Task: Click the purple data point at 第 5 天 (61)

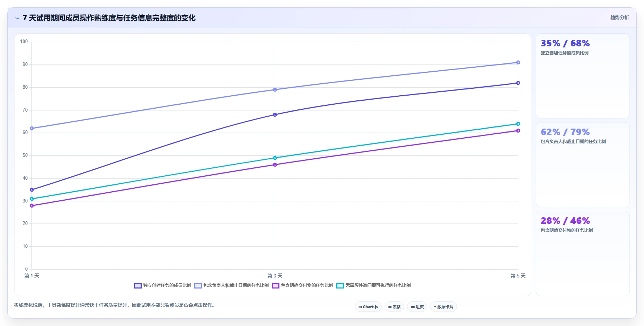Action: (x=518, y=131)
